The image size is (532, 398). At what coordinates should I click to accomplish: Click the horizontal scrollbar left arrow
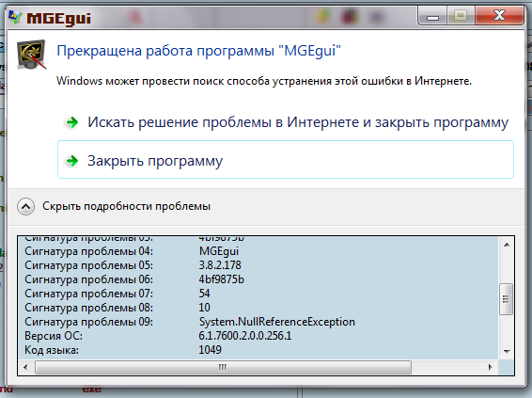tap(25, 367)
